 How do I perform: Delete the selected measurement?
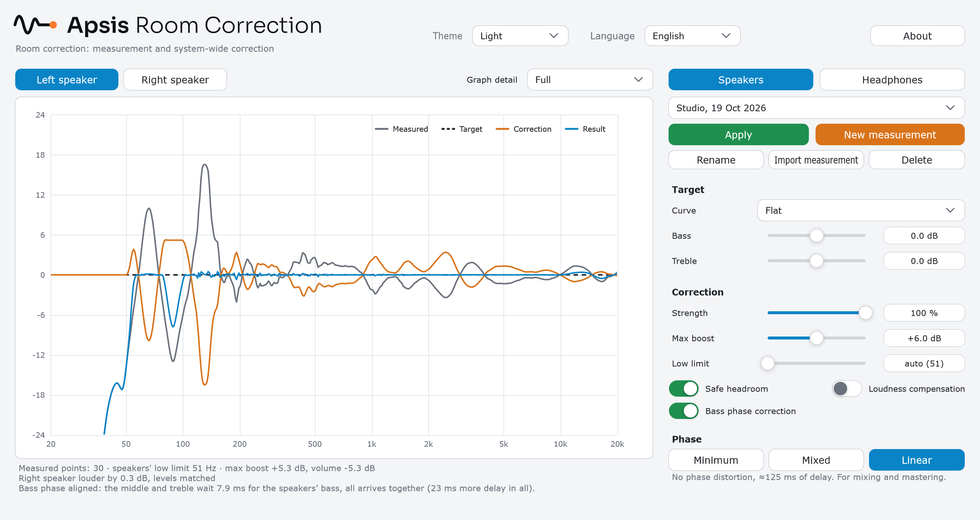point(917,160)
